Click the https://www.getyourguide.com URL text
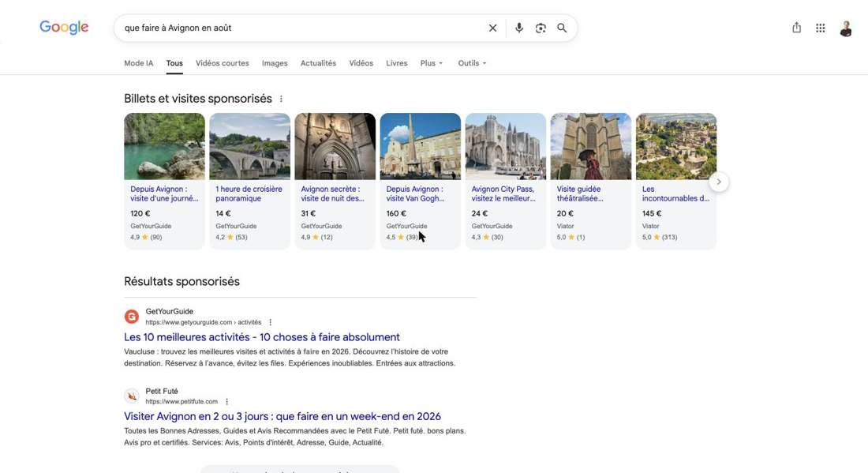The width and height of the screenshot is (868, 473). 203,322
